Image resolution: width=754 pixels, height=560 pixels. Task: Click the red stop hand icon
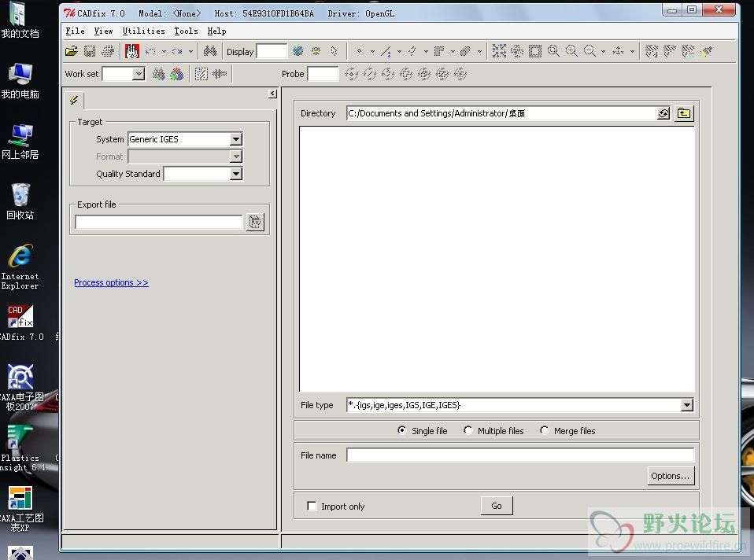point(131,51)
